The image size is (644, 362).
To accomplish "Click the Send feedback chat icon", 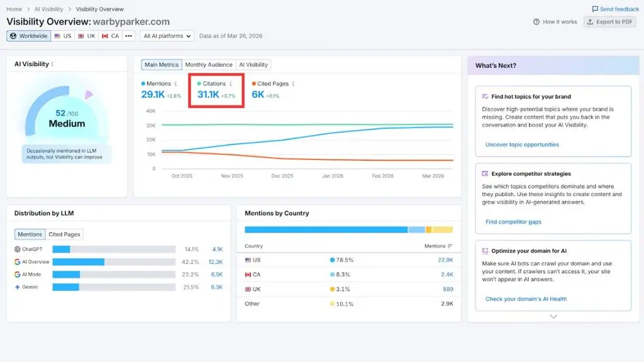I will 595,9.
